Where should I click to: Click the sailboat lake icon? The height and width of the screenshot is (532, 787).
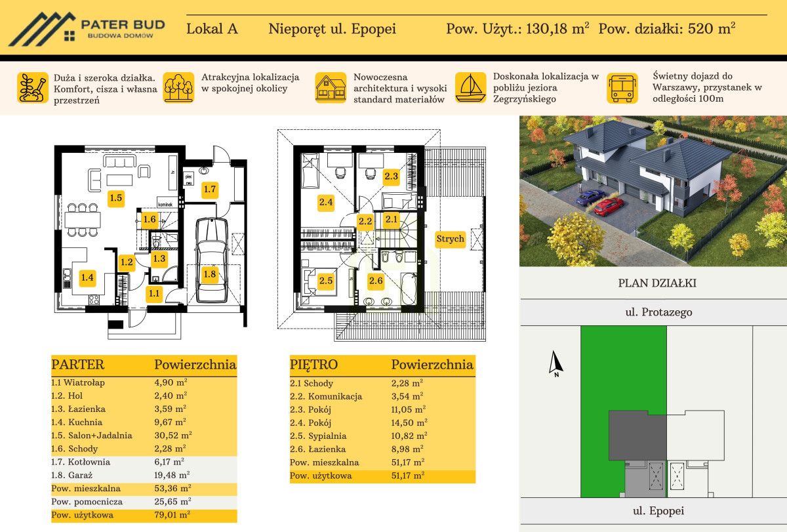coord(471,88)
